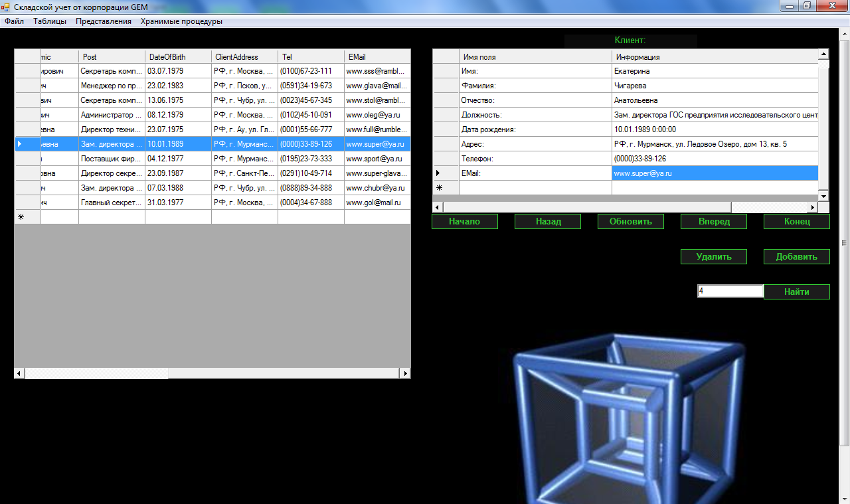Image resolution: width=850 pixels, height=504 pixels.
Task: Click the search input field containing 4
Action: tap(730, 291)
